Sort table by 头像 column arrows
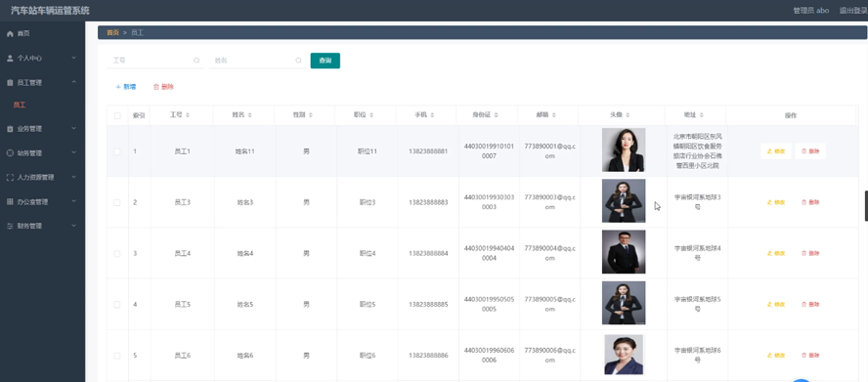The image size is (868, 382). coord(629,115)
